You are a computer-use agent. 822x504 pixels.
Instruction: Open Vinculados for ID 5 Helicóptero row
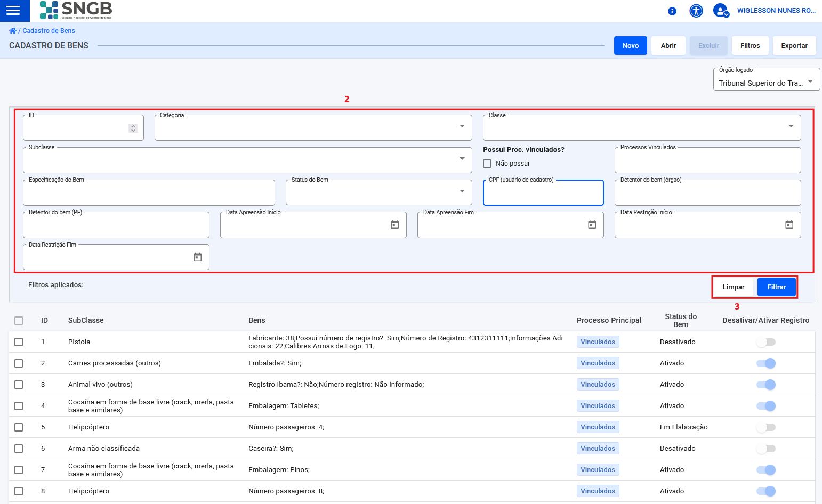pos(598,427)
